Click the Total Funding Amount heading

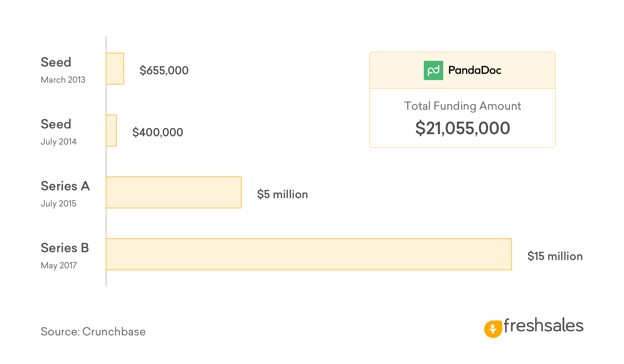point(462,106)
